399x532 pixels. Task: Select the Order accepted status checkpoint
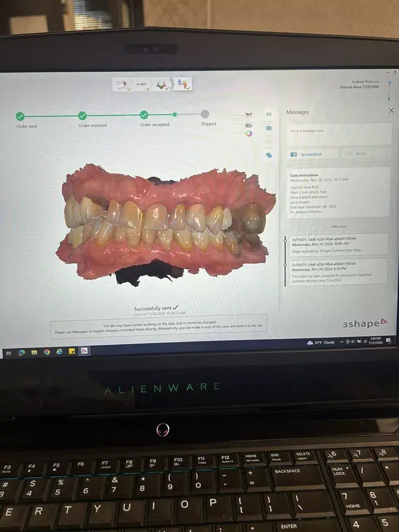(x=144, y=115)
